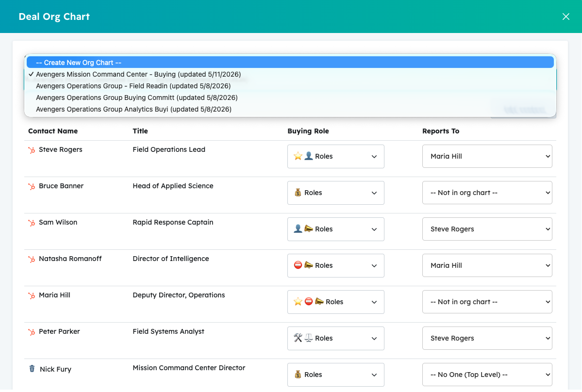Image resolution: width=582 pixels, height=392 pixels.
Task: Open Sam Wilson's Buying Role dropdown
Action: (335, 229)
